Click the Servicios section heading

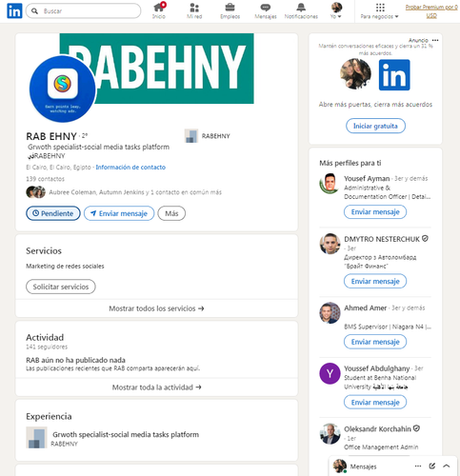click(44, 251)
